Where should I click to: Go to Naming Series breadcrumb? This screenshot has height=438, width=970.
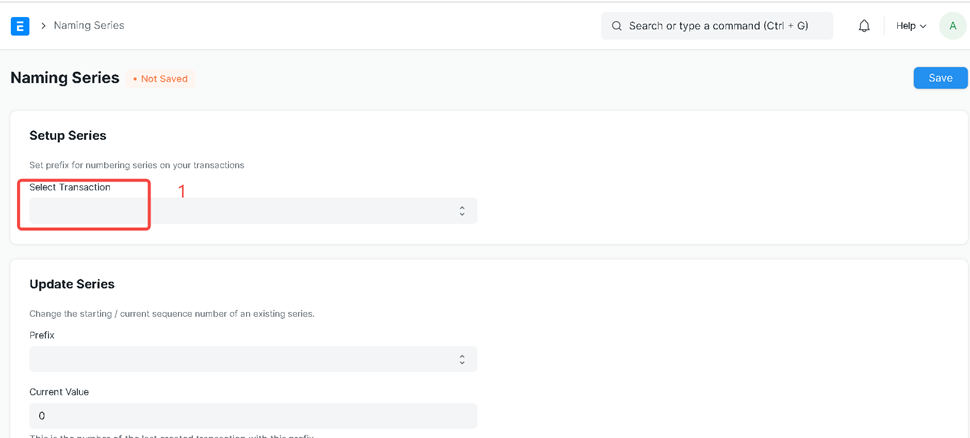click(x=89, y=26)
